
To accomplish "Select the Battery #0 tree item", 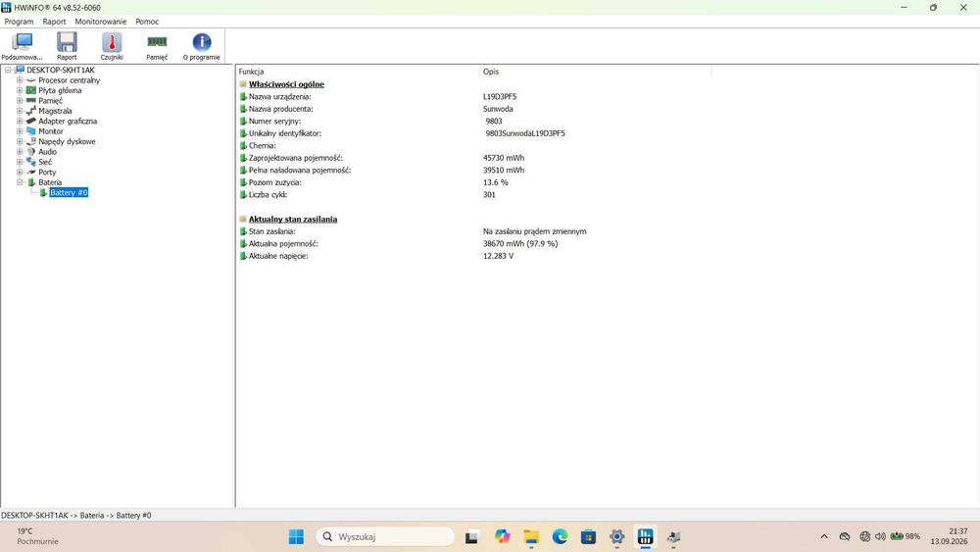I will point(69,192).
